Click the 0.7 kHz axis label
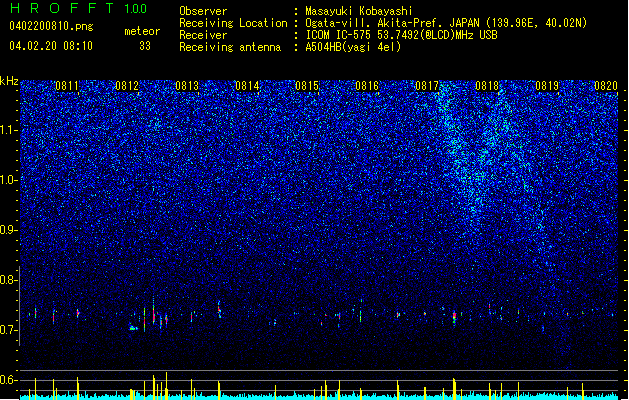This screenshot has width=629, height=400. (9, 330)
